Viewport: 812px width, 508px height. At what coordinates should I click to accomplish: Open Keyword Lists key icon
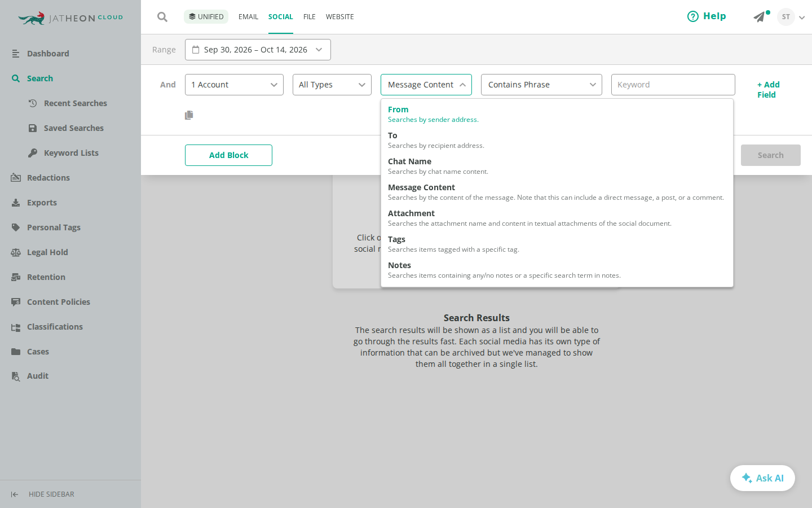tap(33, 153)
